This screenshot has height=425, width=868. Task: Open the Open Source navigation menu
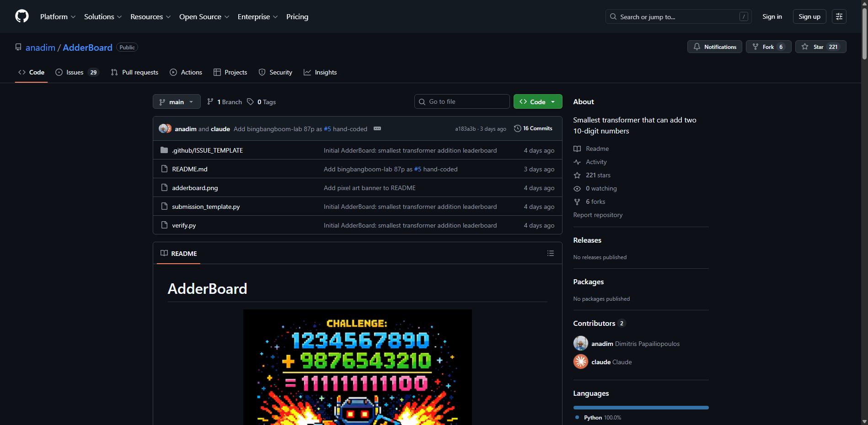click(204, 17)
